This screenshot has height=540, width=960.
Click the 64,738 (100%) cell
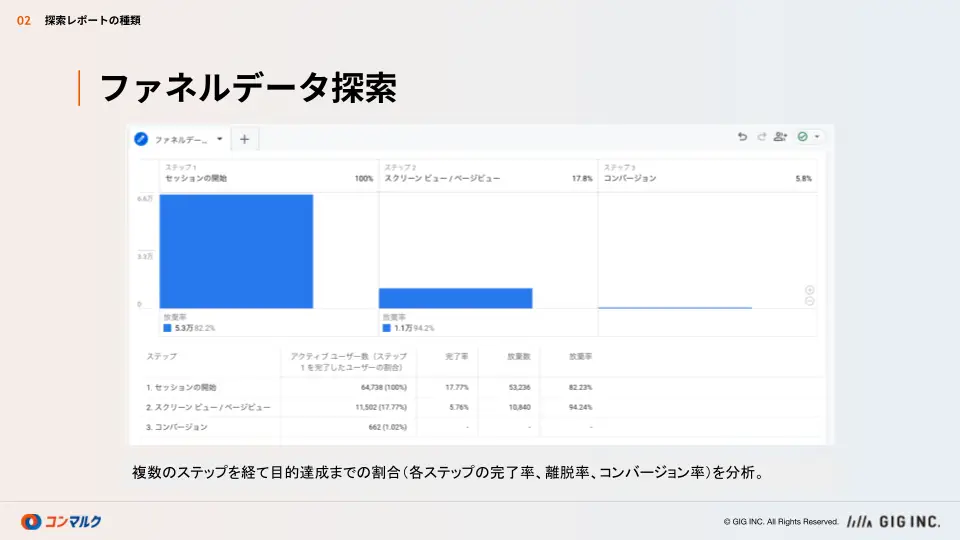pos(384,388)
